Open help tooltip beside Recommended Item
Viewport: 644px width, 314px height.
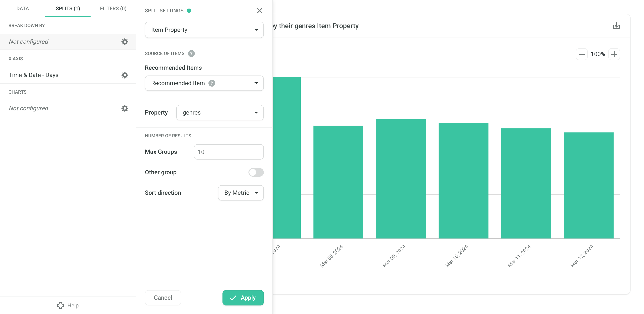pos(212,83)
